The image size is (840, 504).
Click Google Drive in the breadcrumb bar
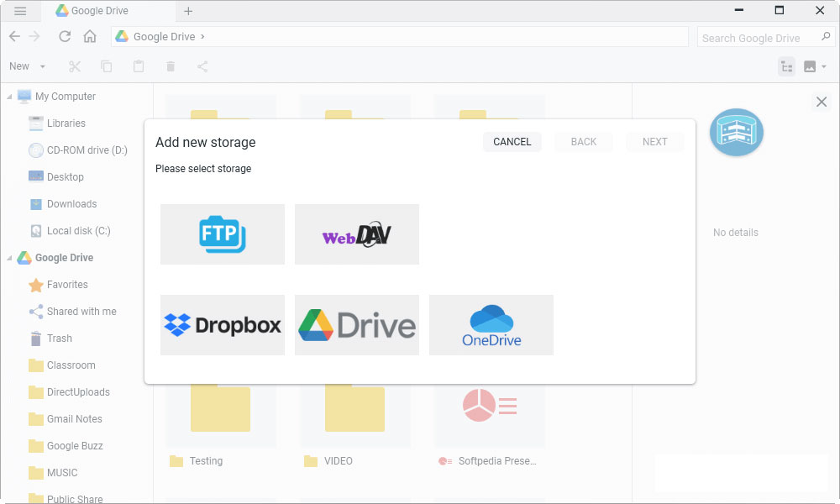164,36
